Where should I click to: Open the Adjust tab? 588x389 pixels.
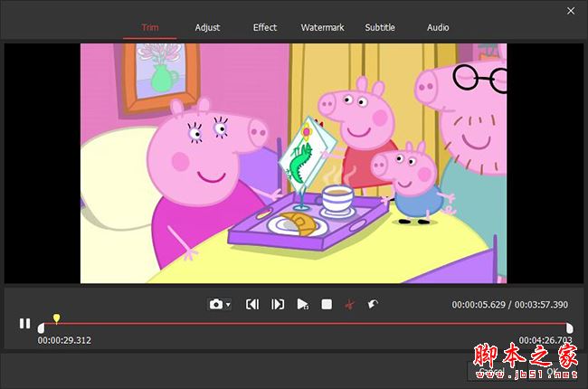point(207,28)
